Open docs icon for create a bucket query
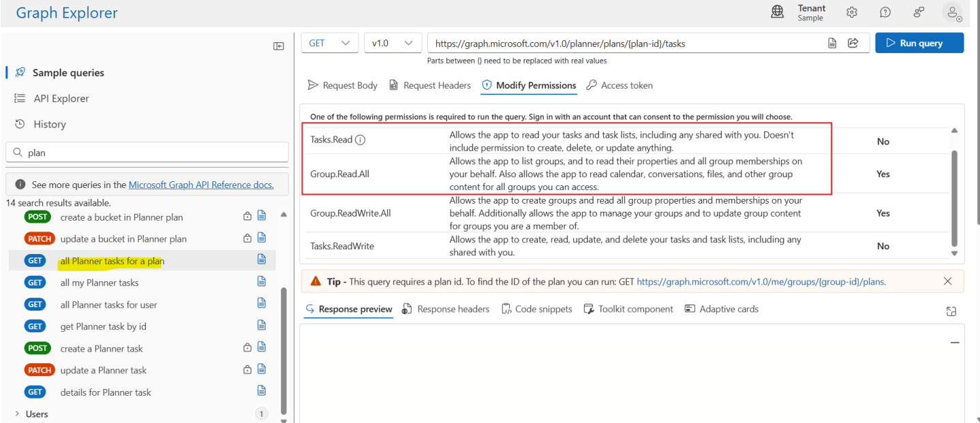980x423 pixels. click(262, 217)
